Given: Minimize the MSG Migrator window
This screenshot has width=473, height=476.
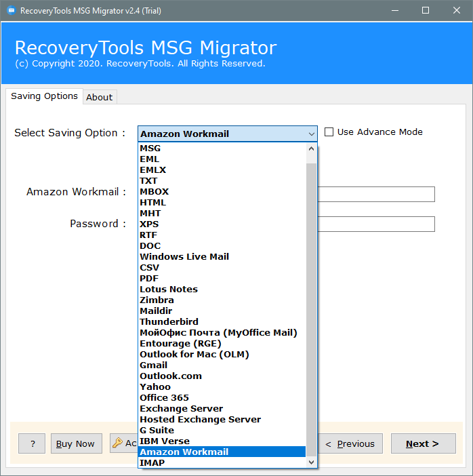Looking at the screenshot, I should click(394, 10).
